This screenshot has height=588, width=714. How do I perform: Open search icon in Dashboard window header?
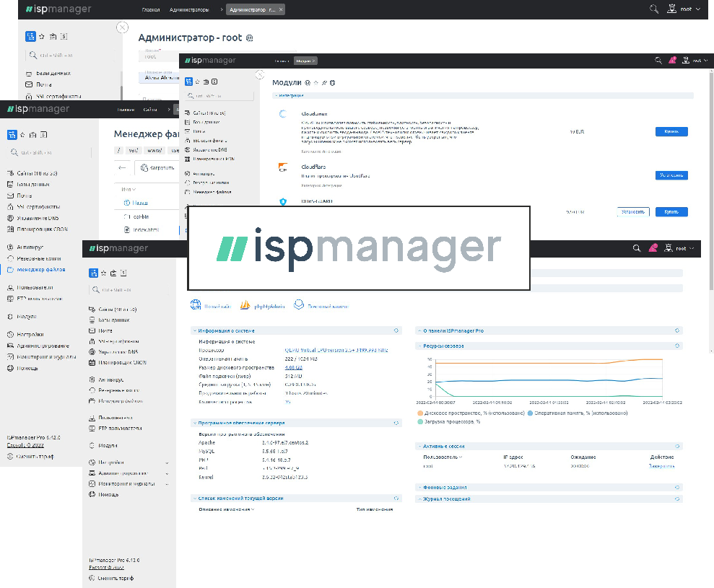pos(637,248)
